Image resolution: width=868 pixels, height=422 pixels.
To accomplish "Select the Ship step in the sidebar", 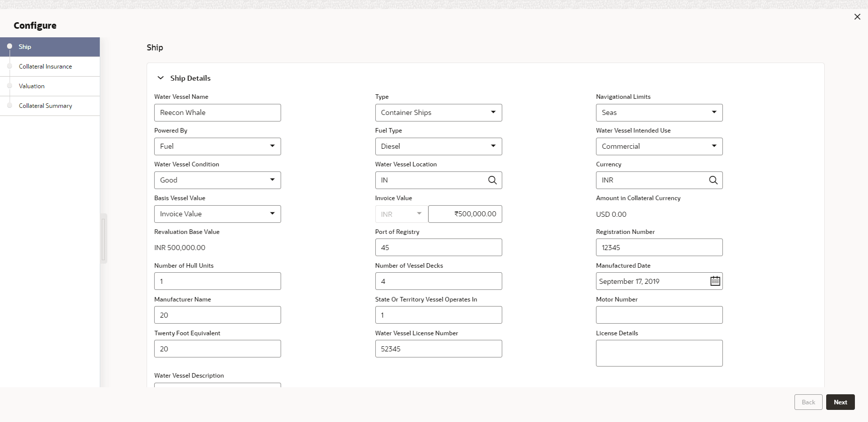I will click(25, 47).
